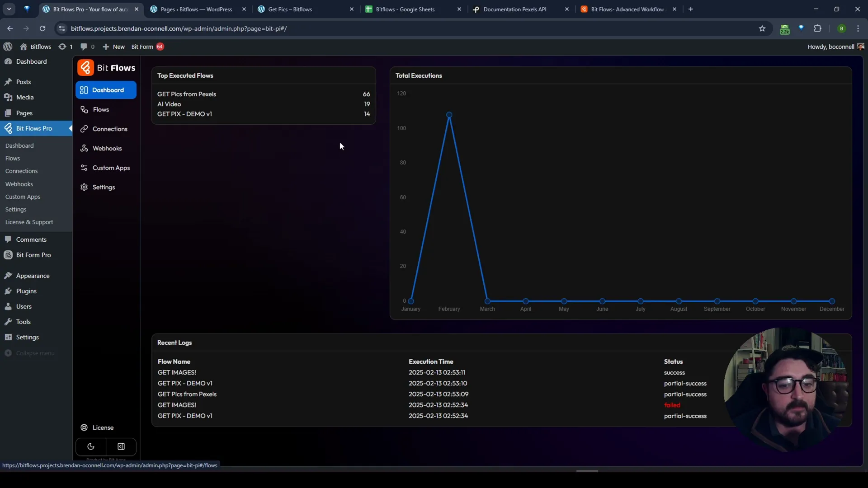868x488 pixels.
Task: Go back in browser
Action: coord(10,28)
